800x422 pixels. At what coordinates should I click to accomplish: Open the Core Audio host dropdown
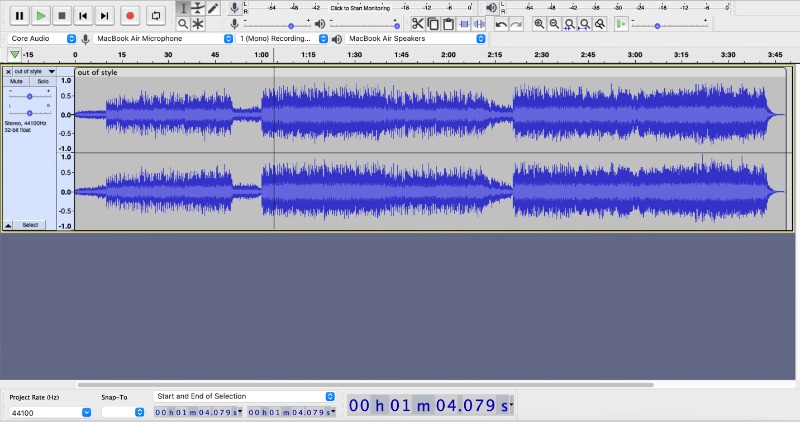[42, 39]
